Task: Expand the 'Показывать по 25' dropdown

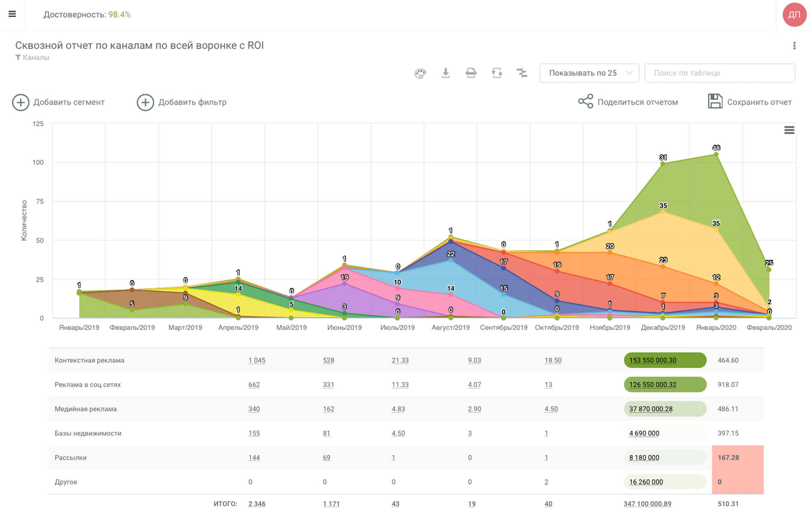Action: point(589,73)
